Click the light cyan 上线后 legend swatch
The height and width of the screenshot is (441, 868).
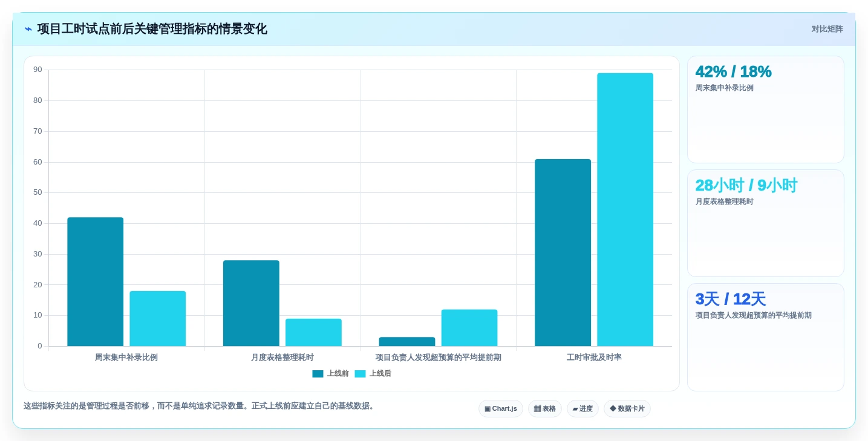pyautogui.click(x=360, y=374)
